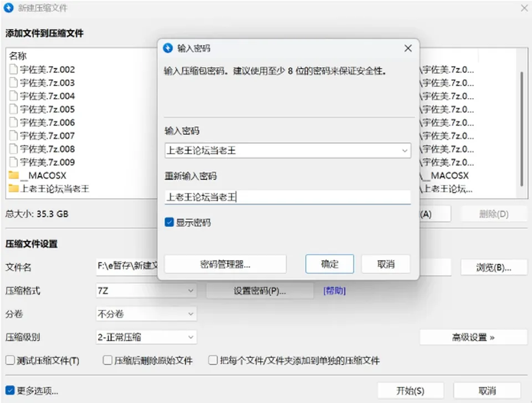Click the file icon beside 宇佐美.7z.005
This screenshot has width=532, height=403.
click(x=13, y=109)
